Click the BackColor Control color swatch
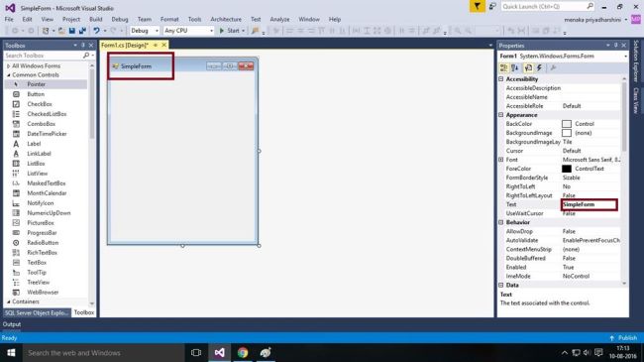 [x=567, y=124]
